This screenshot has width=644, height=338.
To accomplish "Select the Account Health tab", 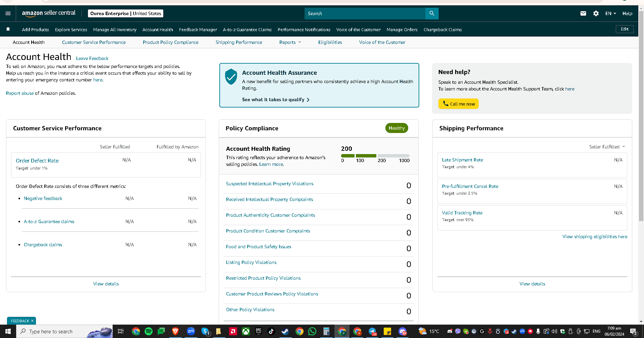I will (x=29, y=42).
